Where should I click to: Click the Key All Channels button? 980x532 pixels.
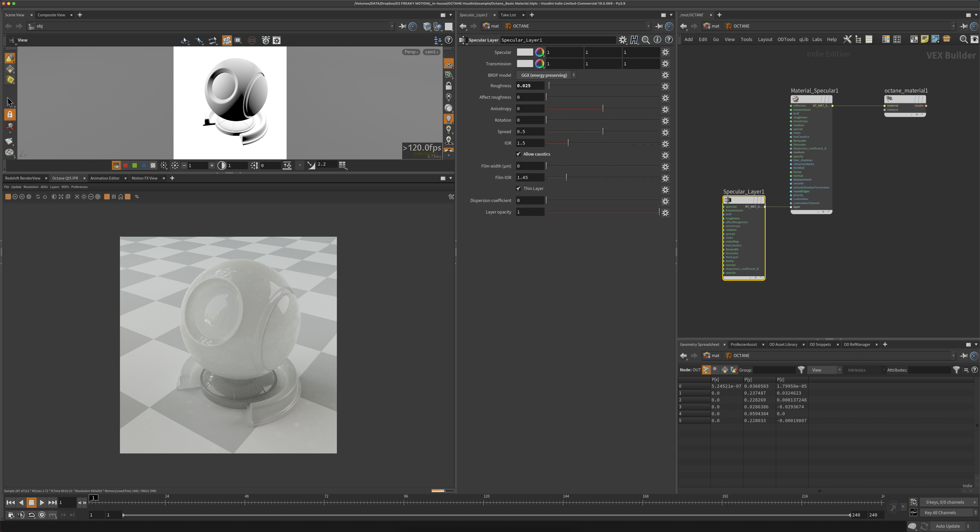tap(940, 512)
